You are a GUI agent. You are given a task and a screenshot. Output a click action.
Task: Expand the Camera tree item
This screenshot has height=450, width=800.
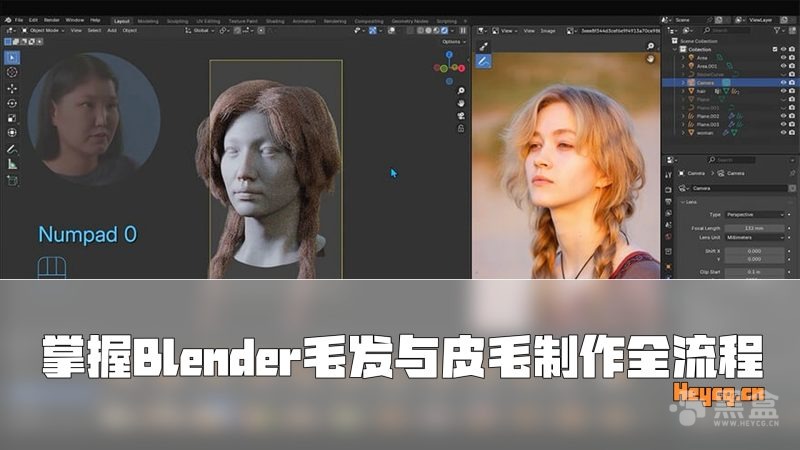[683, 83]
